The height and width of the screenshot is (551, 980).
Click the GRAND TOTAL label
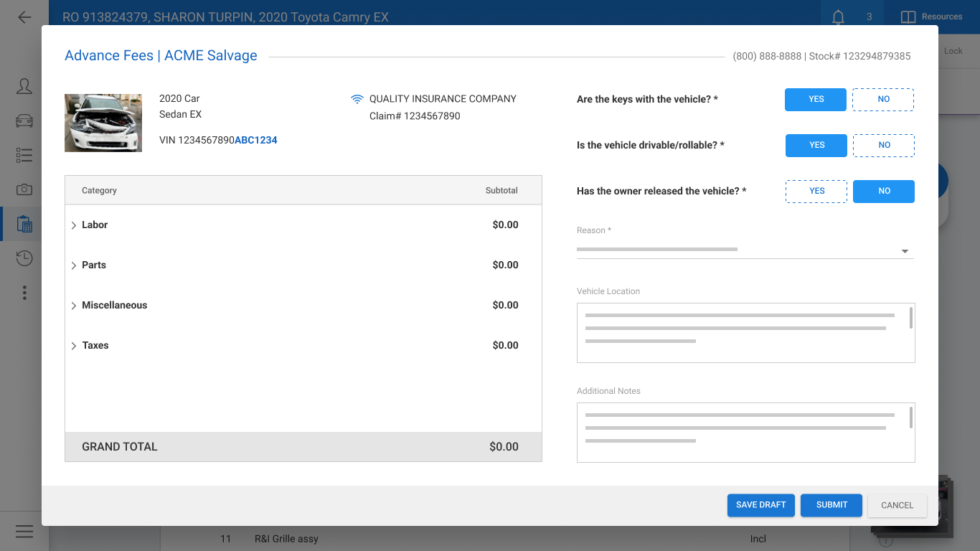[120, 446]
